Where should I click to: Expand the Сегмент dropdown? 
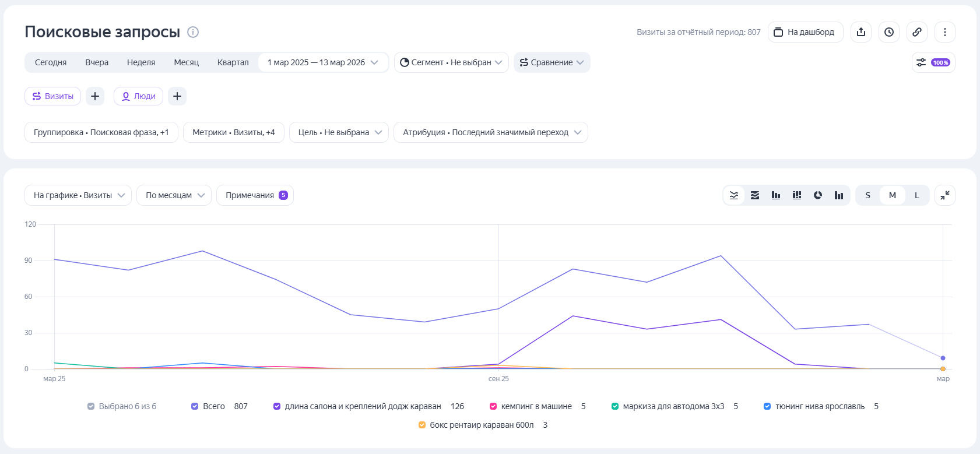[451, 62]
